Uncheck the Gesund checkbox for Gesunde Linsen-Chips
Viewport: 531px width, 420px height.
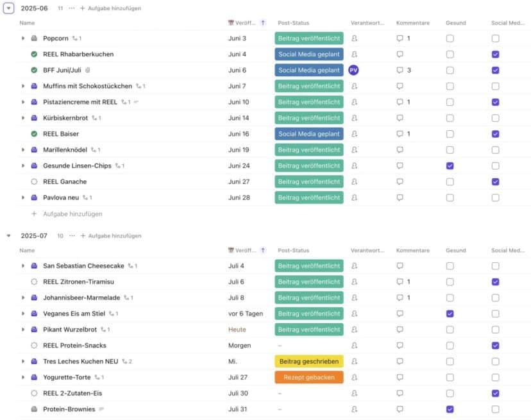pos(450,165)
